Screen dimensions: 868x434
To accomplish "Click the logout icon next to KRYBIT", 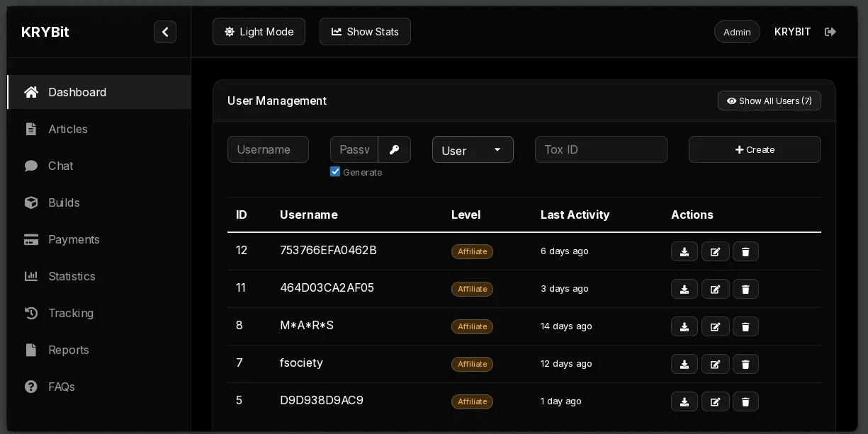I will pos(830,31).
